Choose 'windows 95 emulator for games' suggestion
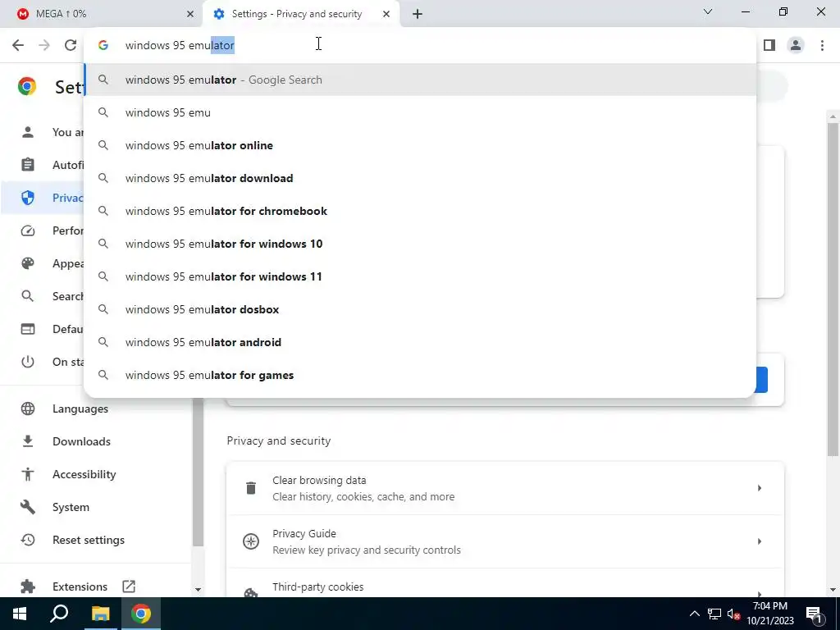Viewport: 840px width, 630px height. (x=420, y=375)
